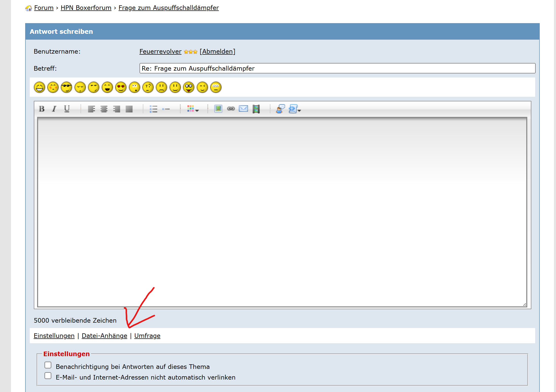This screenshot has width=556, height=392.
Task: Insert an image with the picture icon
Action: (218, 109)
